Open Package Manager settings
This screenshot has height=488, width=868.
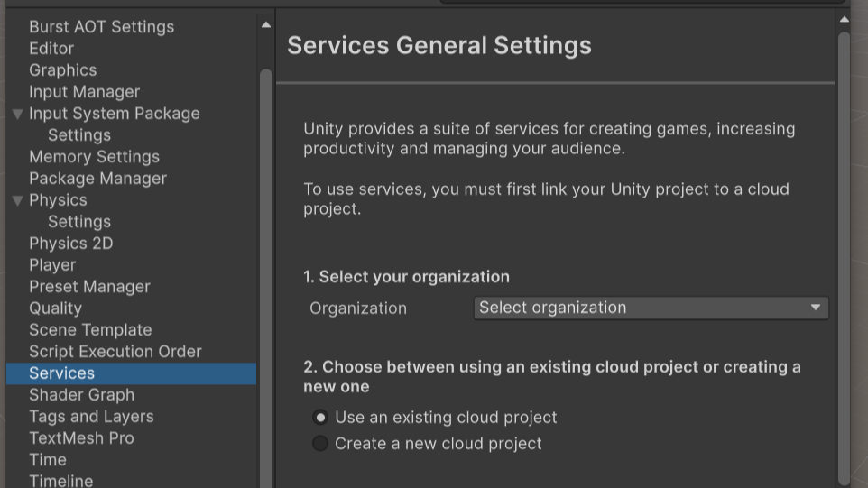[x=97, y=179]
